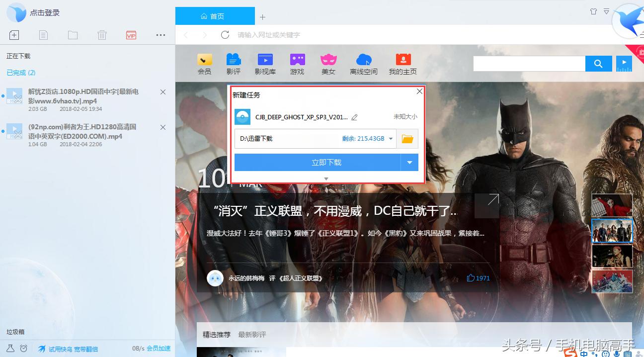The image size is (644, 357).
Task: Open the download path dropdown arrow
Action: point(391,139)
